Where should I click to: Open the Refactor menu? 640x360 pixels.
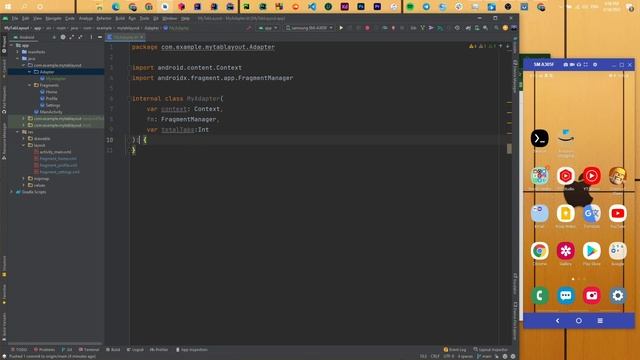(104, 18)
